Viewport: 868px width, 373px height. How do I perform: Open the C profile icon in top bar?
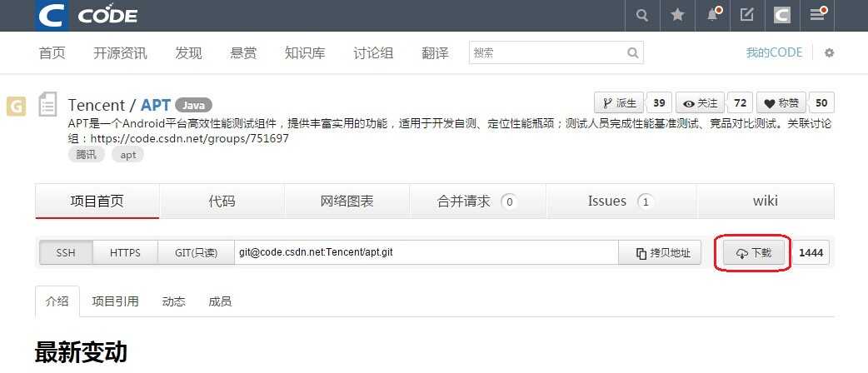coord(781,16)
